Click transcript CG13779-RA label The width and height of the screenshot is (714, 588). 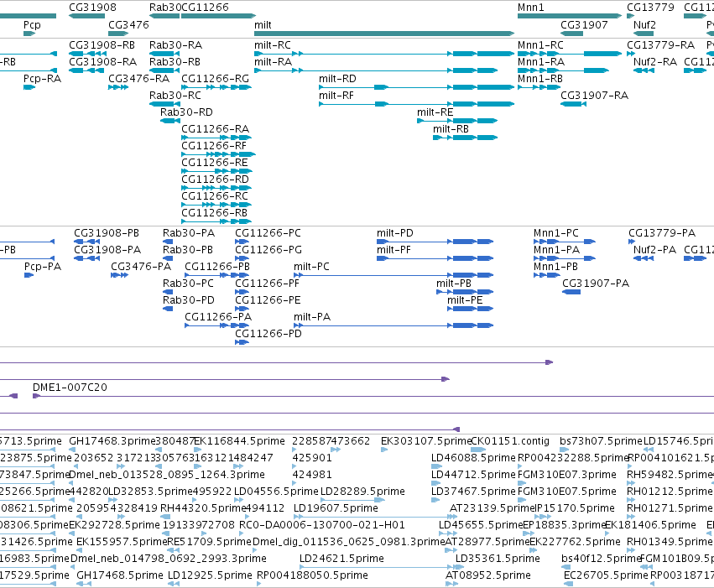pos(661,45)
